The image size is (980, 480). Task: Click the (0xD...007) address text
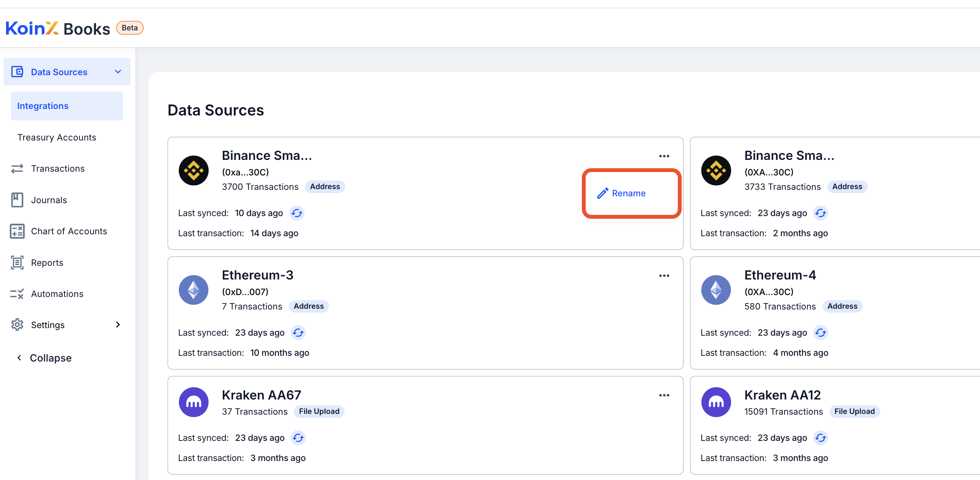coord(245,292)
